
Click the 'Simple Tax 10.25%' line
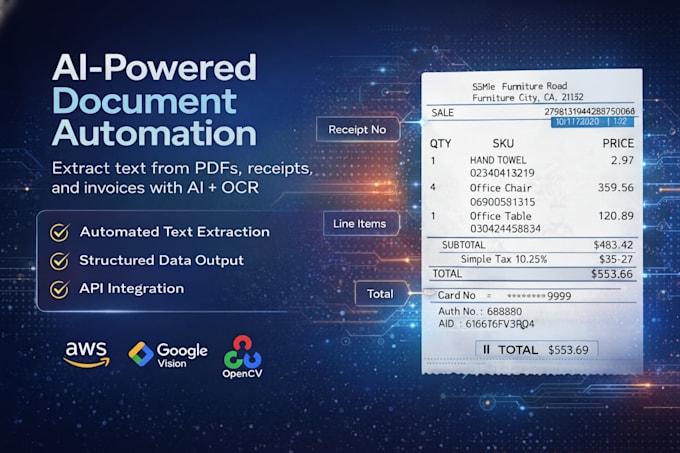504,259
